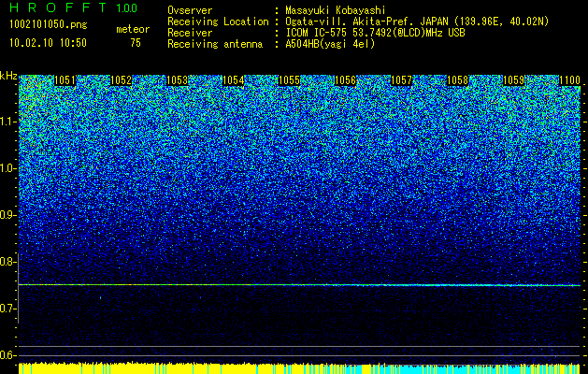588x374 pixels.
Task: Click the file name 1002101050.png
Action: [x=49, y=25]
